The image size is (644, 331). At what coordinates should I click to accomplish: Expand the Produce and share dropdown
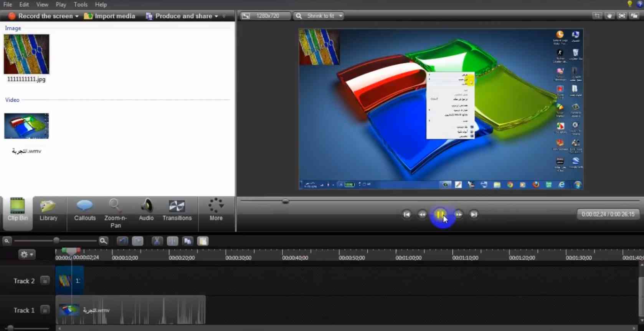[216, 16]
